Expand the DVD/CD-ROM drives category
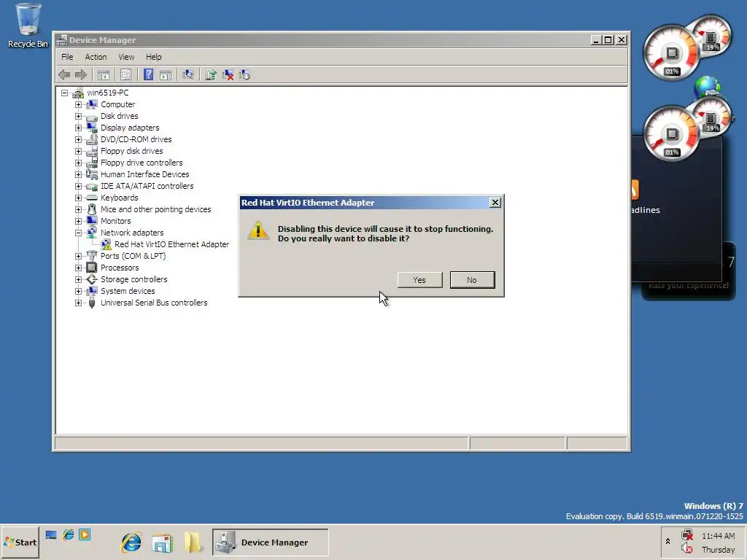This screenshot has width=747, height=560. coord(78,139)
